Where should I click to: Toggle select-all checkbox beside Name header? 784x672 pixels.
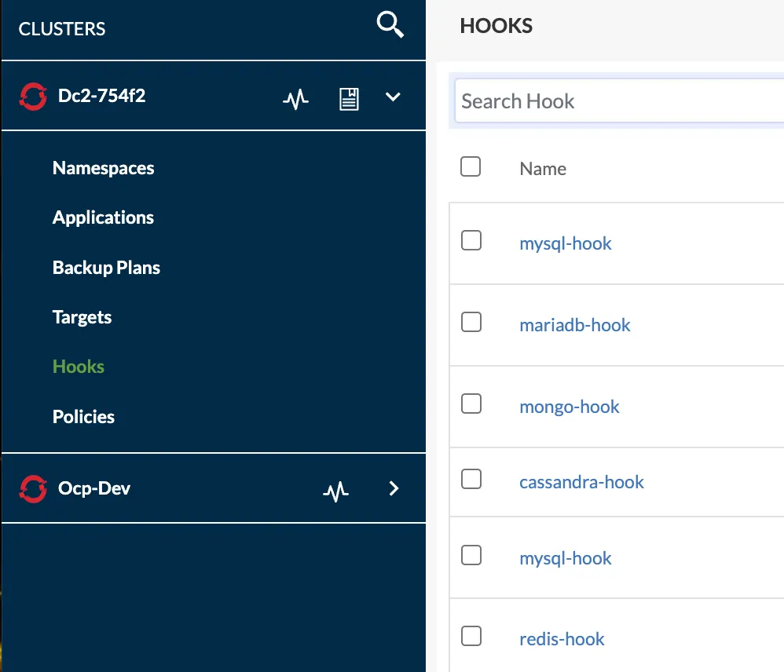(x=471, y=166)
